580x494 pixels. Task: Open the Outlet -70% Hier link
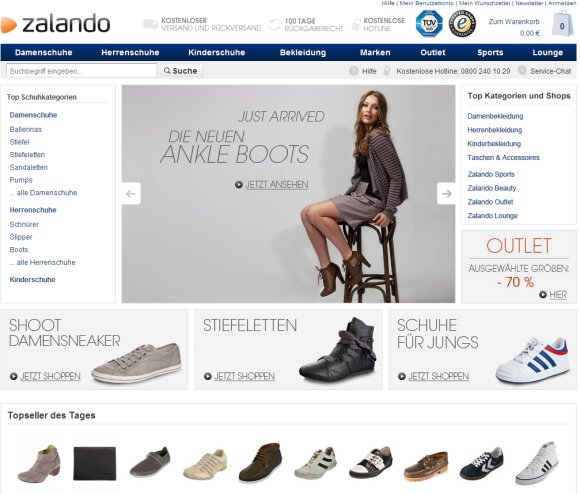558,295
